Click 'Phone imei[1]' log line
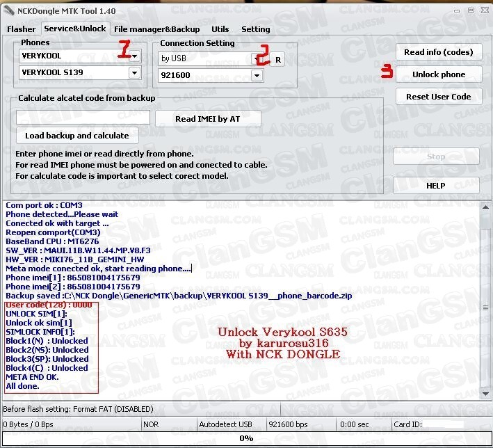The width and height of the screenshot is (493, 448). pyautogui.click(x=73, y=278)
